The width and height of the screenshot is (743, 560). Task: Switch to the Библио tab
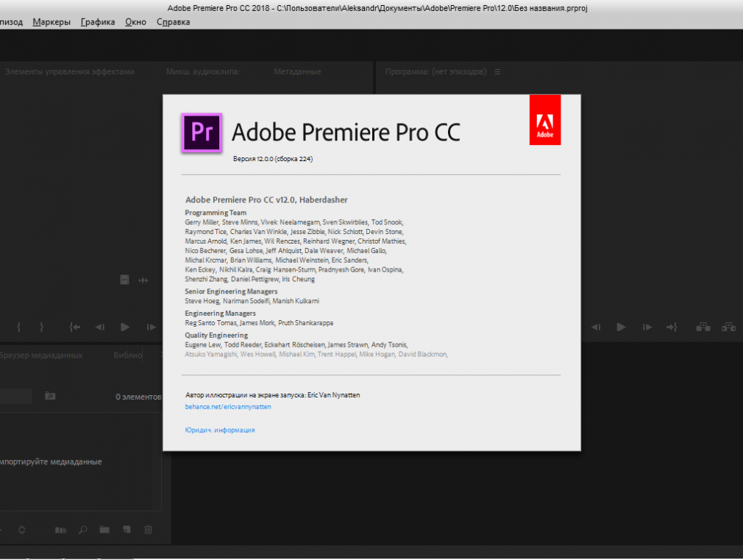pos(128,355)
